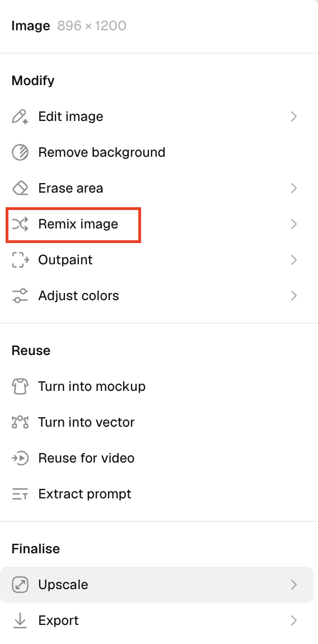Click the Turn into vector nodes icon
This screenshot has height=644, width=318.
click(20, 422)
